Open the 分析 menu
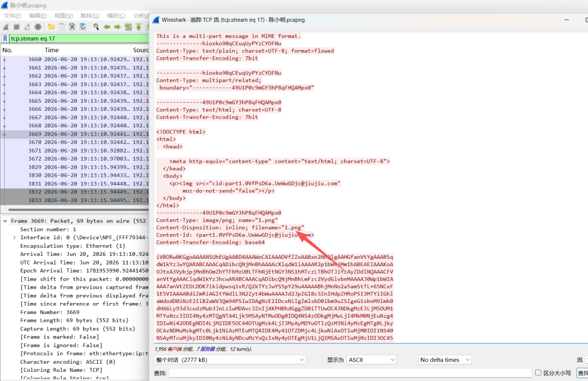The image size is (588, 381). pos(141,15)
